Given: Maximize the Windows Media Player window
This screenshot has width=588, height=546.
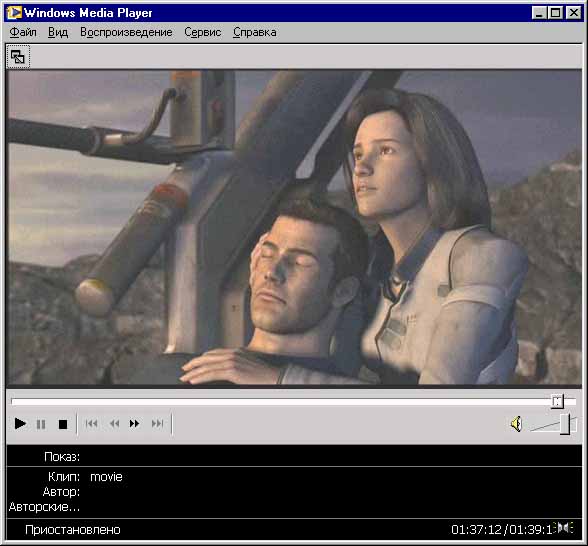Looking at the screenshot, I should click(555, 13).
